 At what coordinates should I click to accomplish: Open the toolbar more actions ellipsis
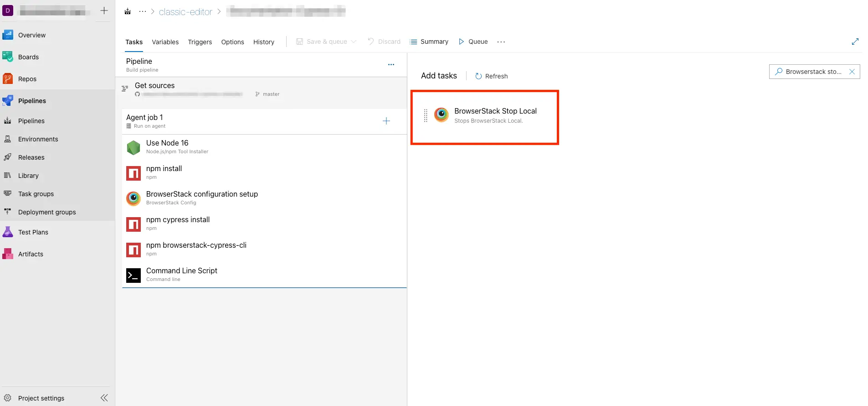coord(501,42)
